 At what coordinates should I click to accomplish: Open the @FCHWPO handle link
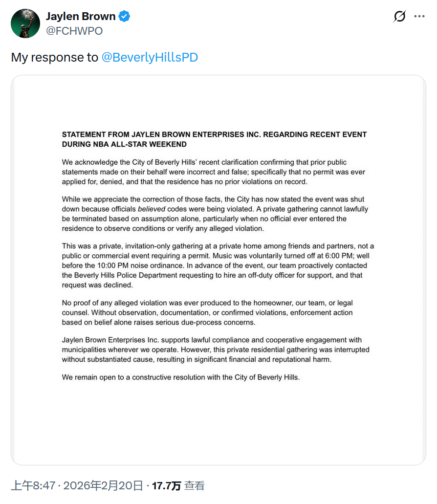pos(74,31)
